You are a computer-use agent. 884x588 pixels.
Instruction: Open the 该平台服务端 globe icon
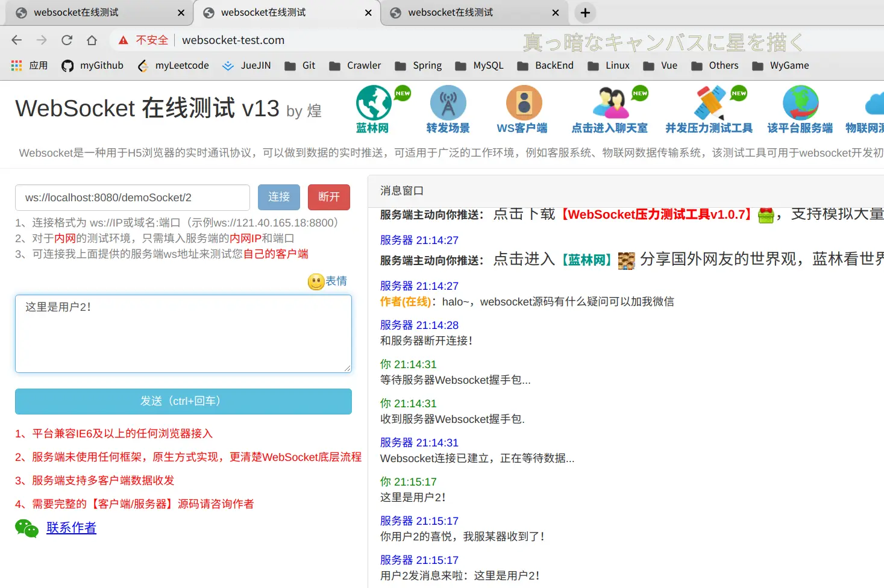[800, 102]
